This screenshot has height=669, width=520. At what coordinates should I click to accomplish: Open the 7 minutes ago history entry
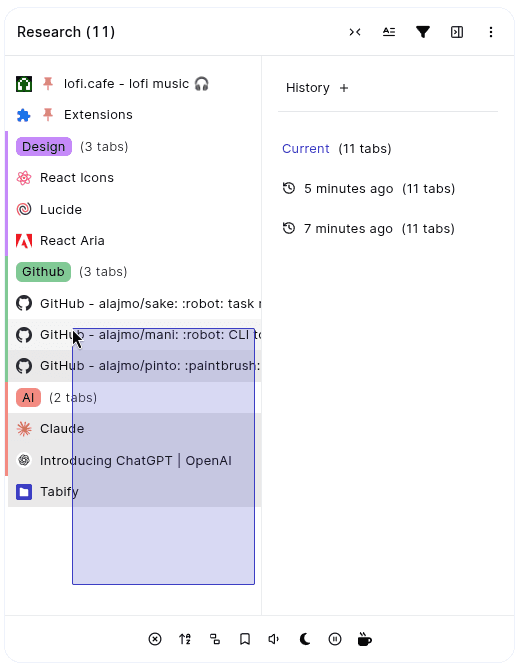[x=369, y=229]
